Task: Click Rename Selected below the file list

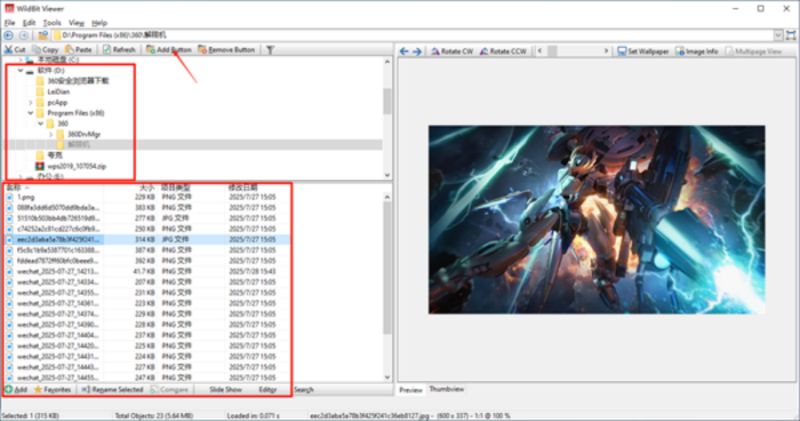Action: [112, 389]
